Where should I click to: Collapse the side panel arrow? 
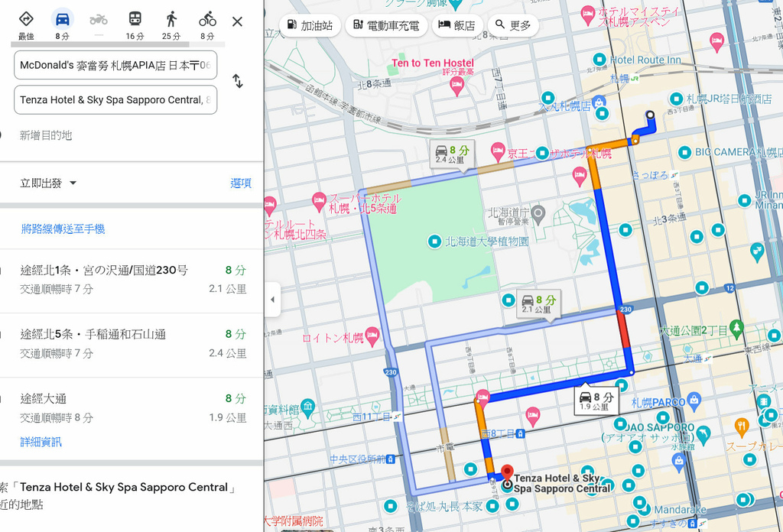pyautogui.click(x=272, y=300)
